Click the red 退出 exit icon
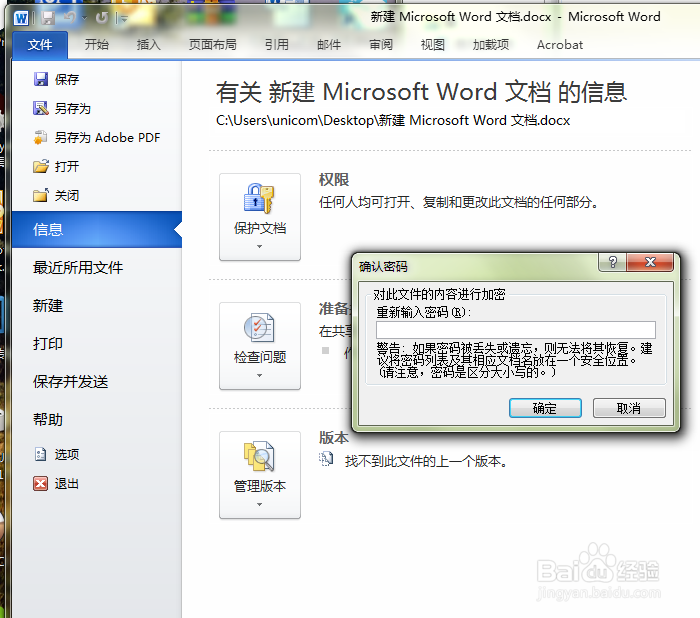 click(x=41, y=484)
